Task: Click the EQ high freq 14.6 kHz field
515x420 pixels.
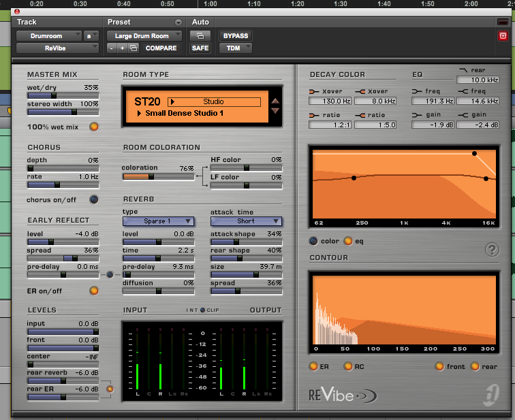Action: (478, 101)
